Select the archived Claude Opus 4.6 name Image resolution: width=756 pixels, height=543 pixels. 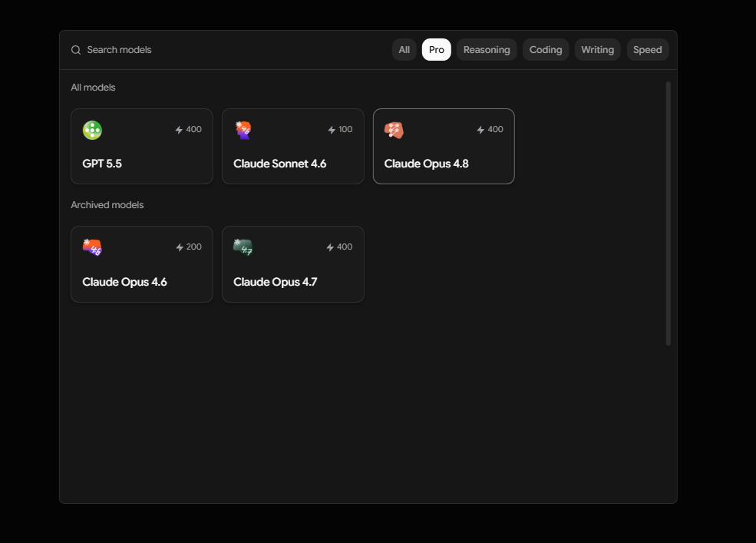(x=124, y=282)
